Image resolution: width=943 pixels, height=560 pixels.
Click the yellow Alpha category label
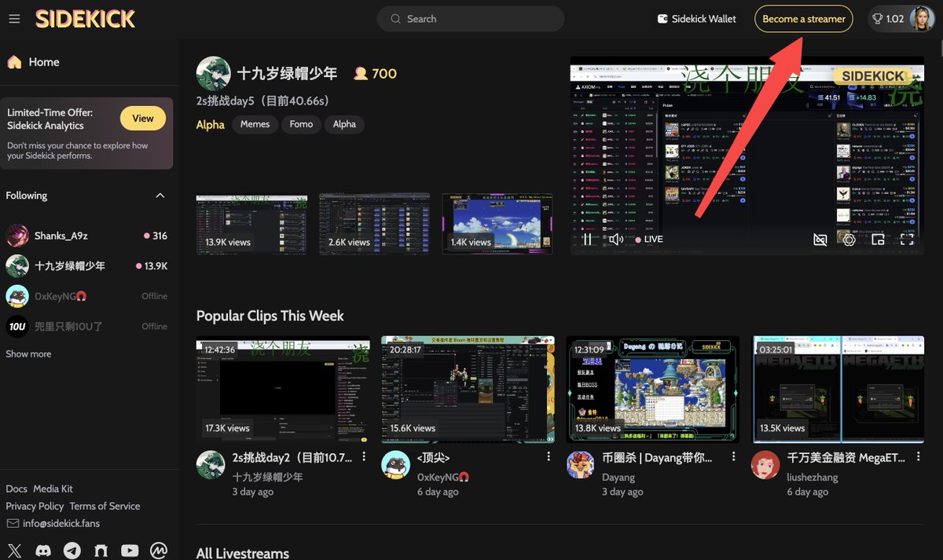[211, 124]
